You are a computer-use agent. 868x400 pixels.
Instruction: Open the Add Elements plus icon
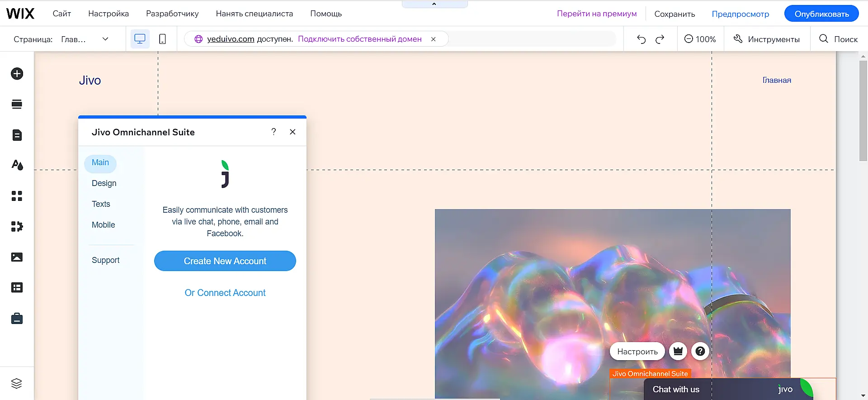[17, 74]
